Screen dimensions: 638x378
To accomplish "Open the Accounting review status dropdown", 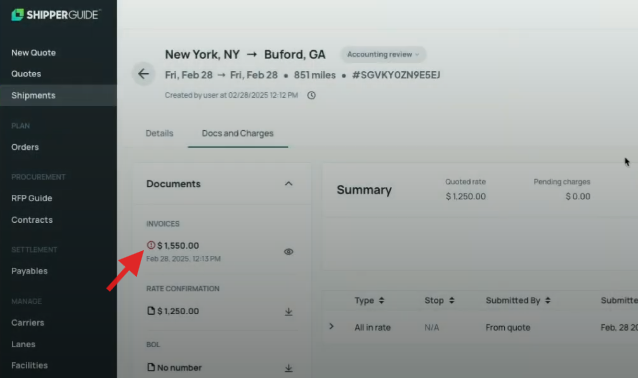I will coord(383,55).
